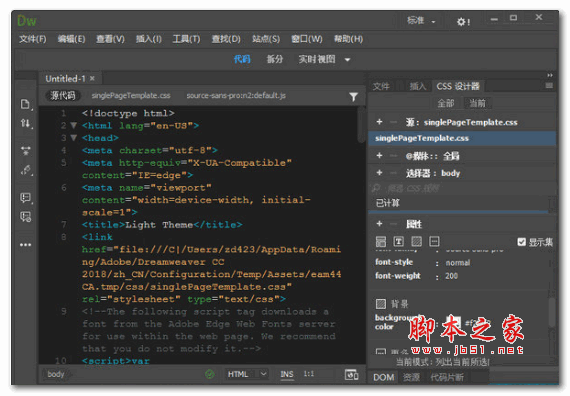Open the CSS designer panel options menu icon
Image resolution: width=570 pixels, height=396 pixels.
(549, 86)
